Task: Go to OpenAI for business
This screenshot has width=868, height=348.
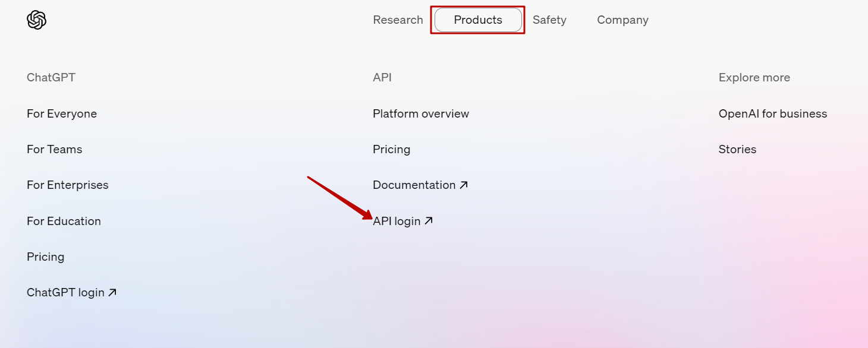Action: (x=773, y=113)
